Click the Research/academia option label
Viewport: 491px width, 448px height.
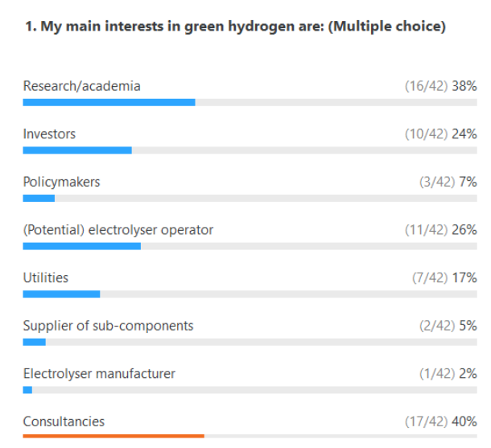click(82, 86)
